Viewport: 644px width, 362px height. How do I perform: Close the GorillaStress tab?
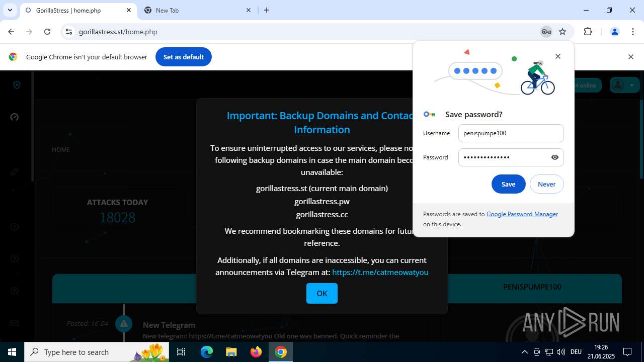(129, 10)
